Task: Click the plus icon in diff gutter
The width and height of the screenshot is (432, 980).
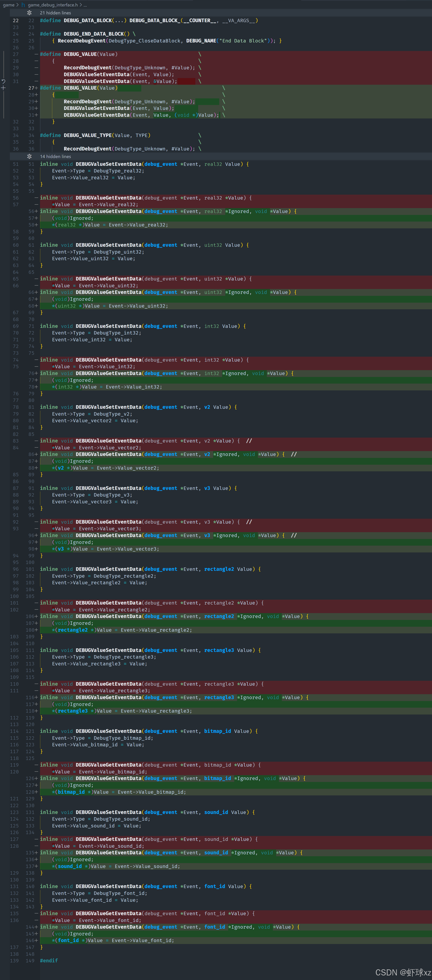Action: point(3,88)
